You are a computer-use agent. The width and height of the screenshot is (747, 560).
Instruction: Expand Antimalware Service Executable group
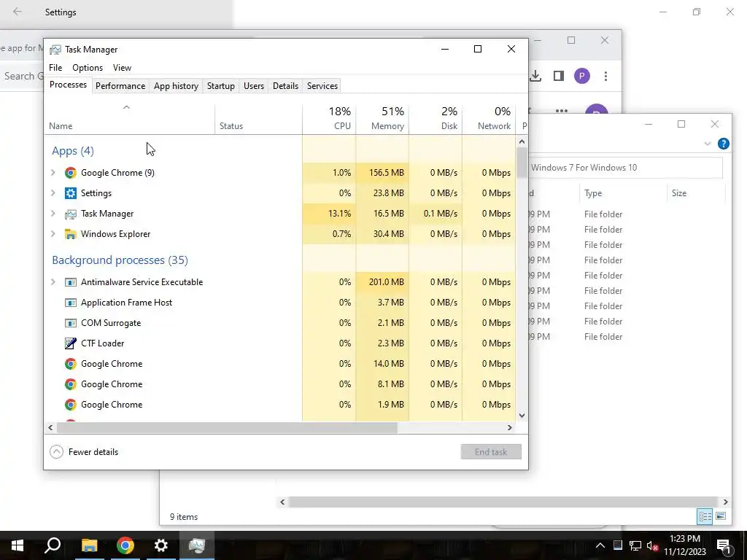tap(53, 282)
